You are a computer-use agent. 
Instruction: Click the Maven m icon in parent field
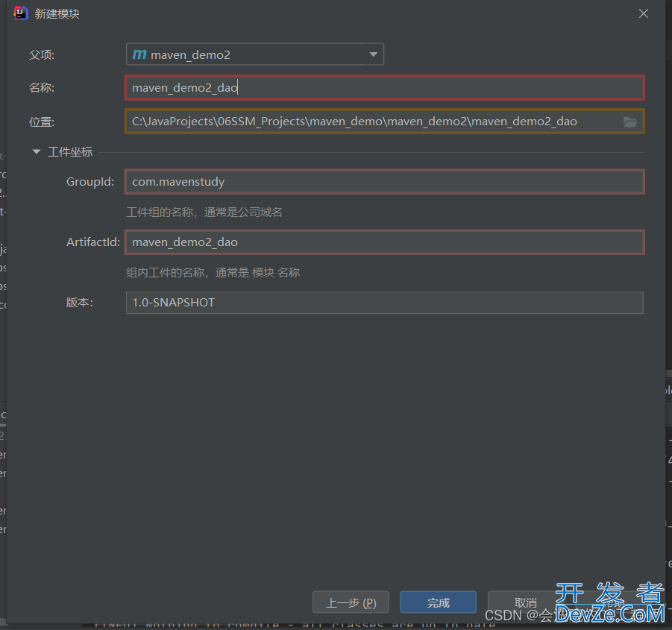point(139,54)
